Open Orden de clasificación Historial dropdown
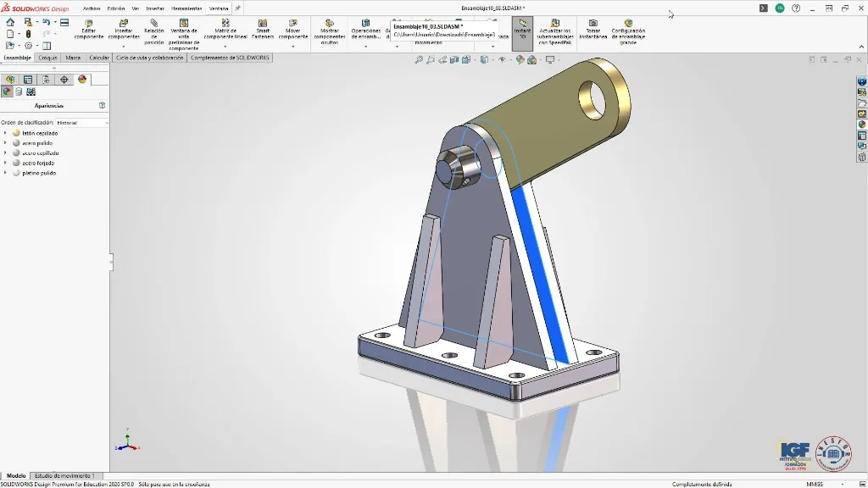868x488 pixels. click(x=81, y=123)
